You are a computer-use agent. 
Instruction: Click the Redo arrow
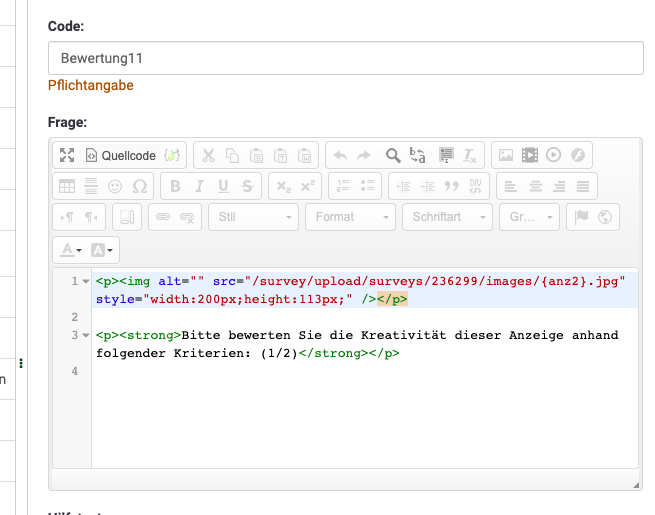click(364, 155)
